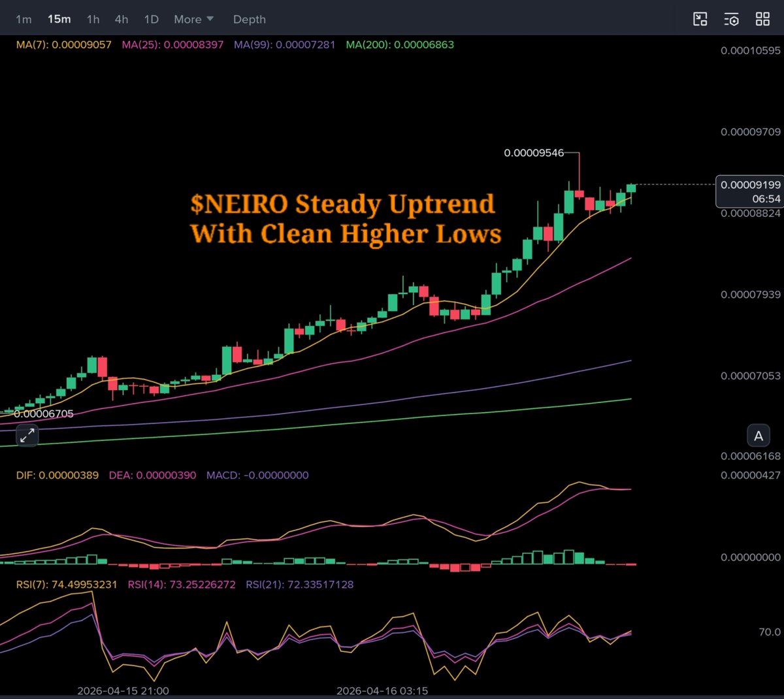Switch chart to the 4h interval
The image size is (784, 699).
point(122,19)
